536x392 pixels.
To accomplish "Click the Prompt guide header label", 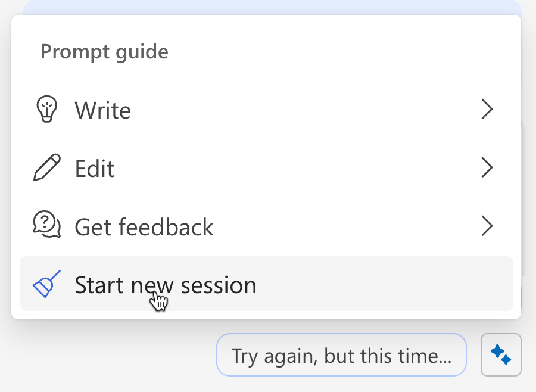I will tap(104, 52).
